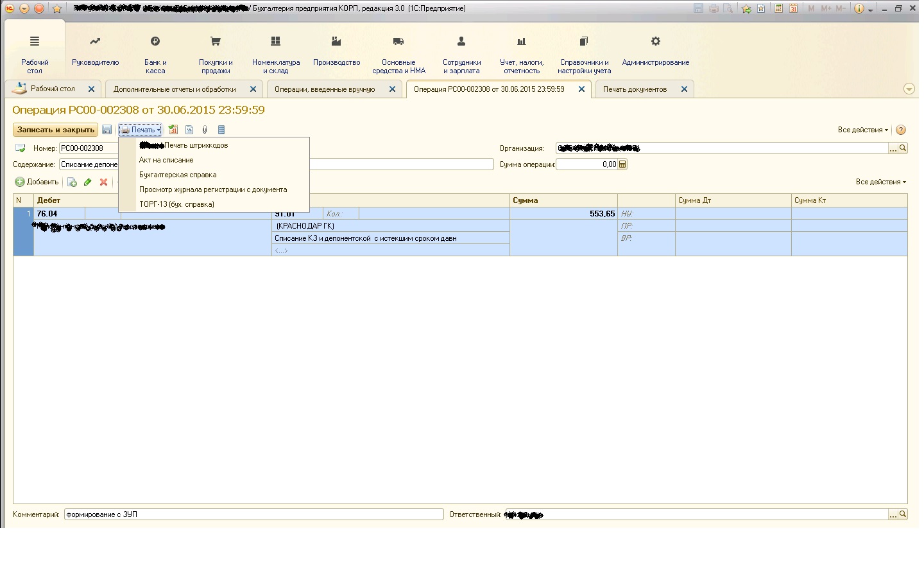Click the help question mark button
Viewport: 924px width, 578px height.
(x=901, y=130)
